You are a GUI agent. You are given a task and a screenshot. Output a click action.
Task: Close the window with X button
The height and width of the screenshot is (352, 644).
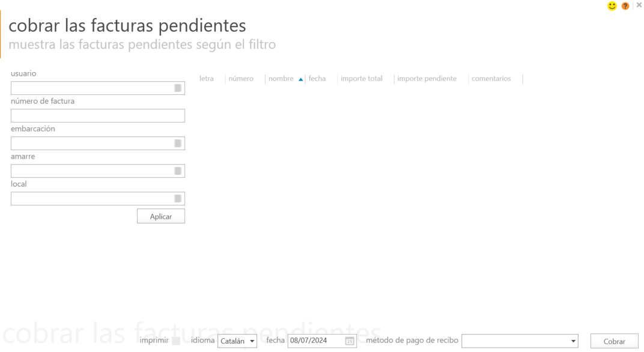(639, 5)
